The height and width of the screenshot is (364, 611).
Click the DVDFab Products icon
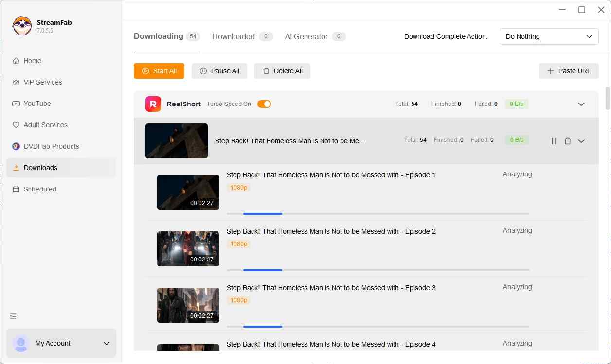click(16, 146)
